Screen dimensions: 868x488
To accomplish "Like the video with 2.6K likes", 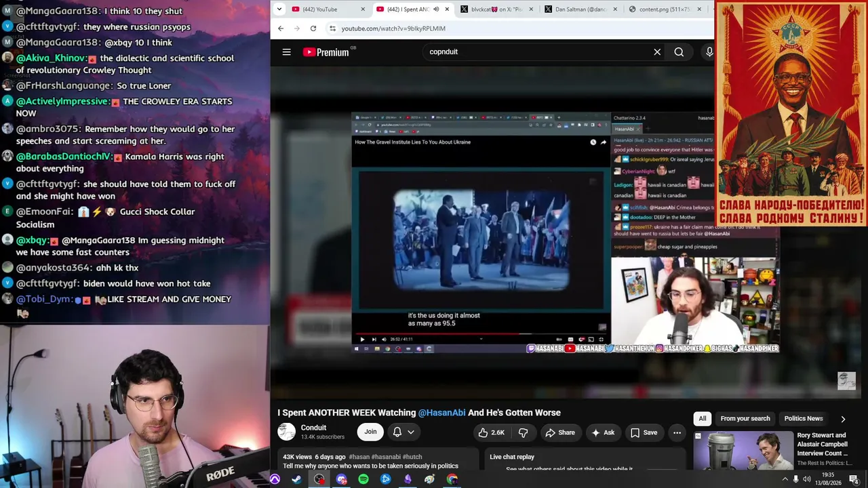I will pos(491,432).
